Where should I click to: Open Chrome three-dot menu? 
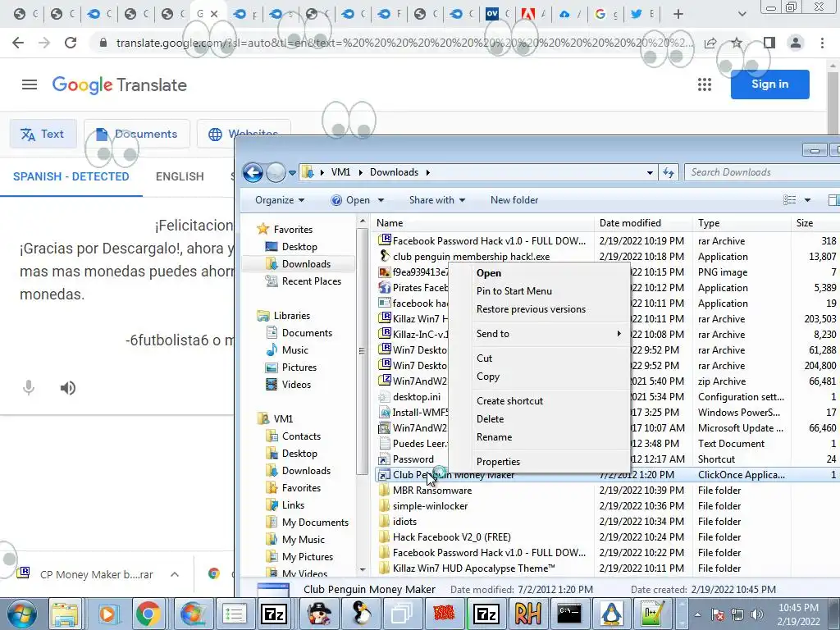point(822,43)
